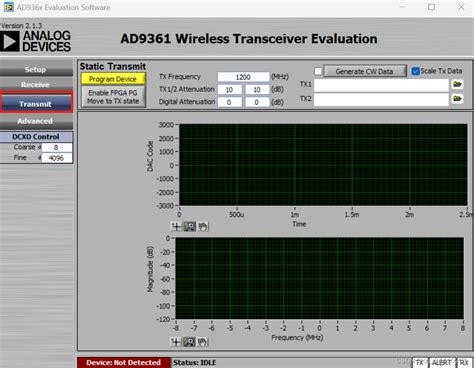Image resolution: width=474 pixels, height=368 pixels.
Task: Click Enable FPGA PG Move to TX state
Action: pyautogui.click(x=113, y=97)
